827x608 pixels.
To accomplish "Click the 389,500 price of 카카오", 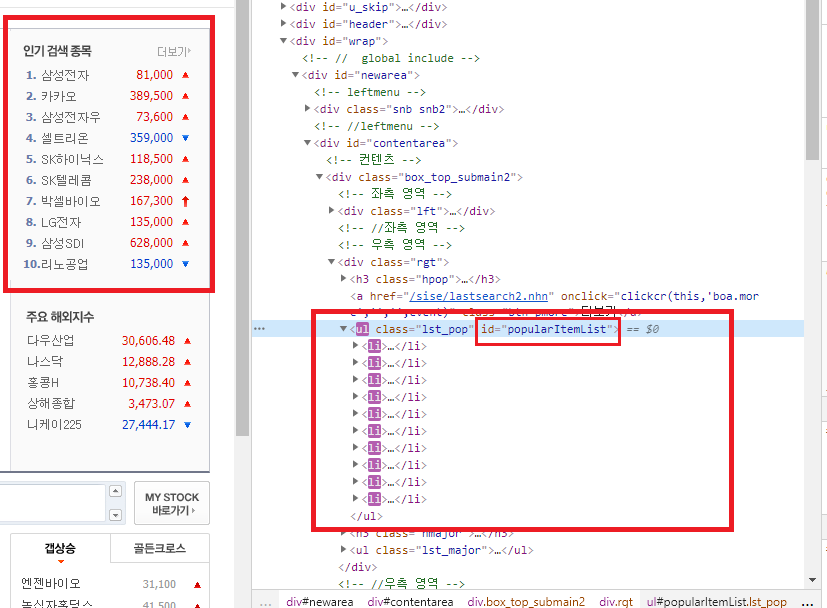I will click(151, 96).
